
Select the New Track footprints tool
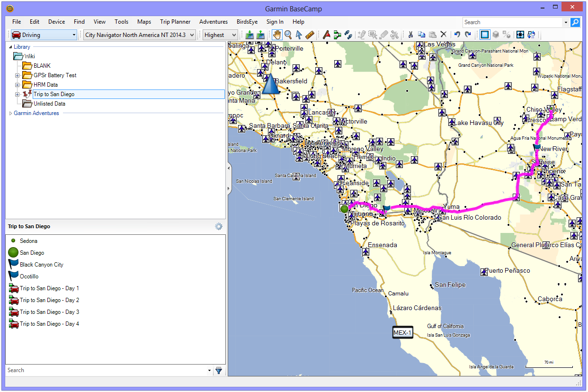[348, 35]
